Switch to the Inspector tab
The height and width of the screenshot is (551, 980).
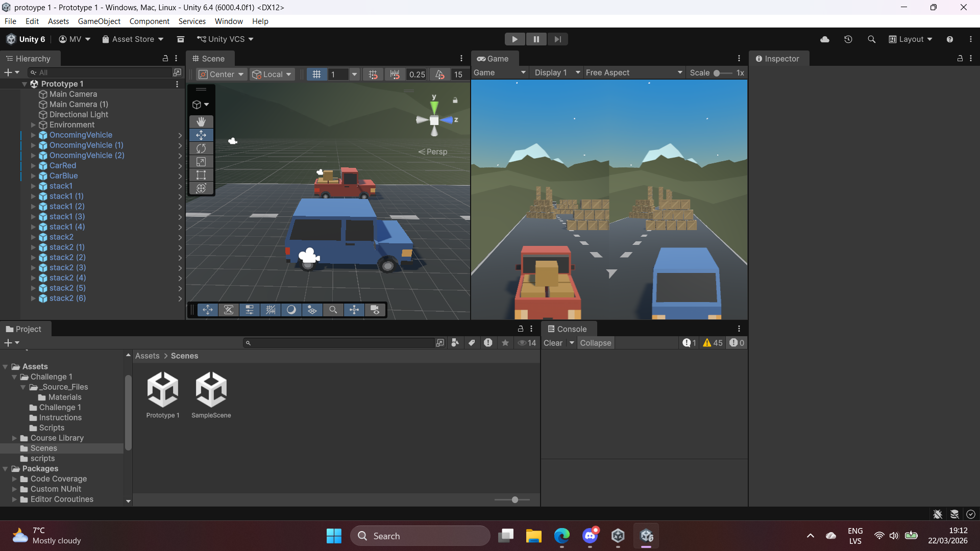[777, 59]
